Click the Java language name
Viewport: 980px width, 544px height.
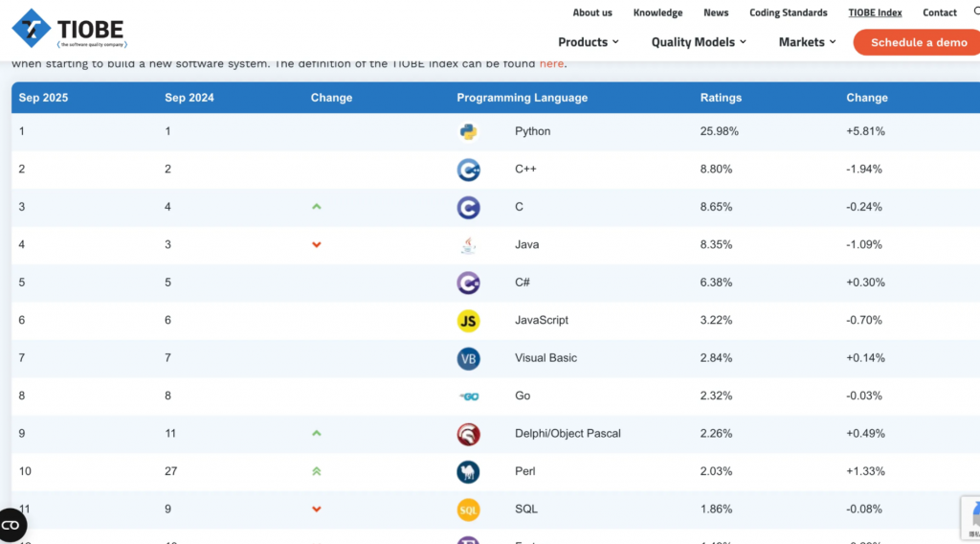coord(527,244)
